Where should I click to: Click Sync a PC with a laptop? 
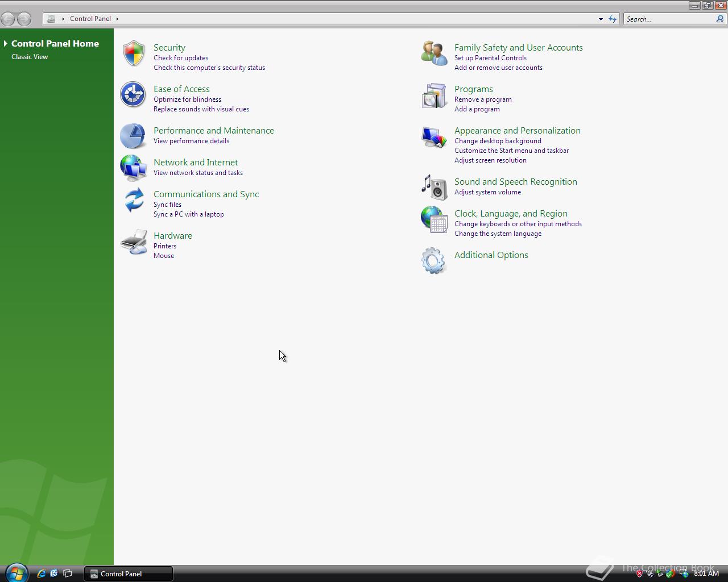(x=189, y=214)
